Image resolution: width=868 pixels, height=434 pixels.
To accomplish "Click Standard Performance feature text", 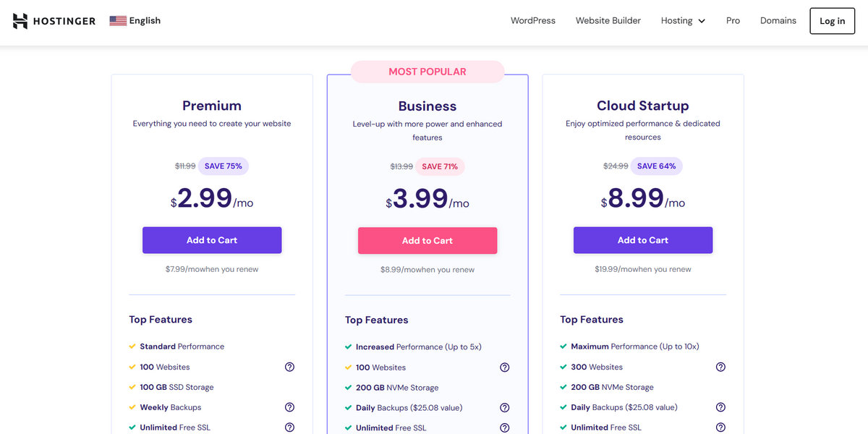I will coord(182,346).
